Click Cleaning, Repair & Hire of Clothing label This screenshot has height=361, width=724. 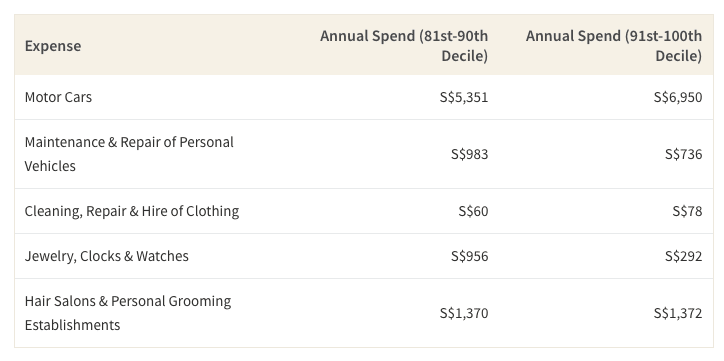coord(132,211)
